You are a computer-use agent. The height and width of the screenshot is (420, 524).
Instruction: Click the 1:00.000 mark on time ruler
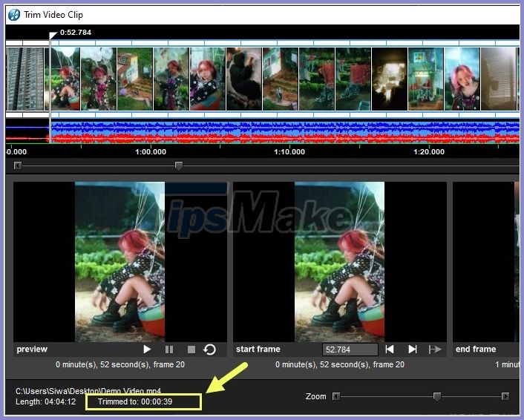click(x=151, y=152)
